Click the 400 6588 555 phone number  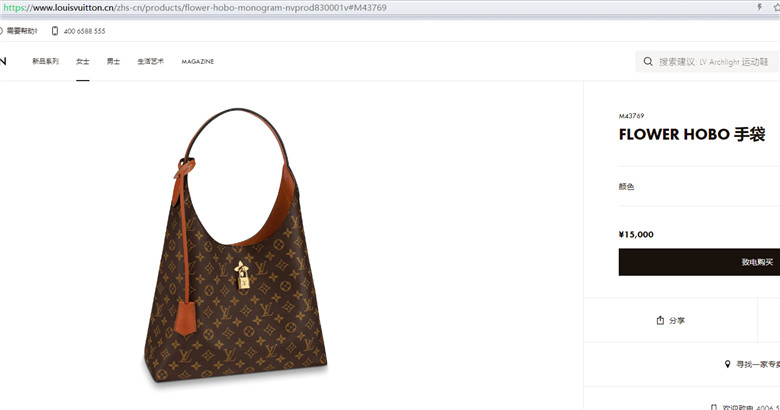point(84,31)
